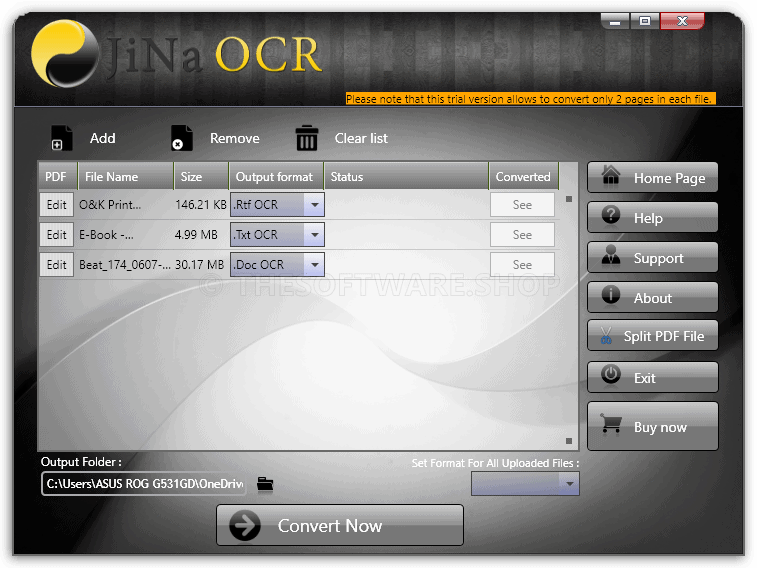Click the trial version notice banner

click(x=531, y=99)
